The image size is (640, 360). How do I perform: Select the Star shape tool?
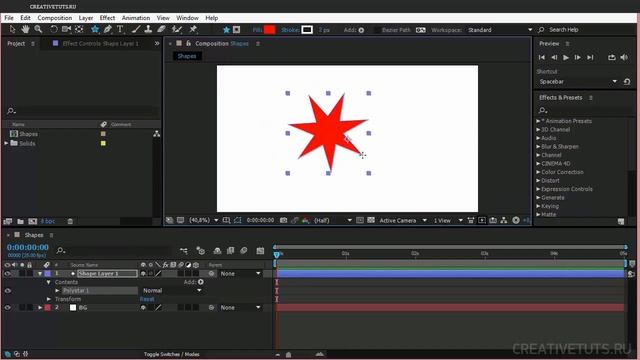pyautogui.click(x=95, y=29)
